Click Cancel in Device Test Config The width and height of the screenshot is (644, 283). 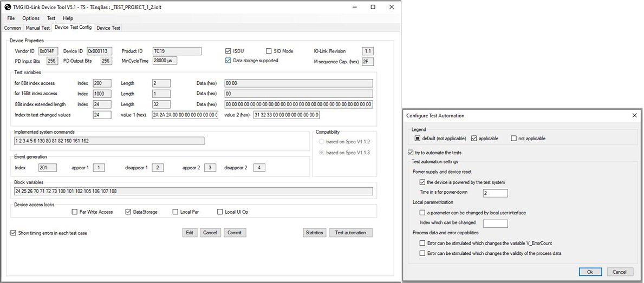tap(210, 233)
